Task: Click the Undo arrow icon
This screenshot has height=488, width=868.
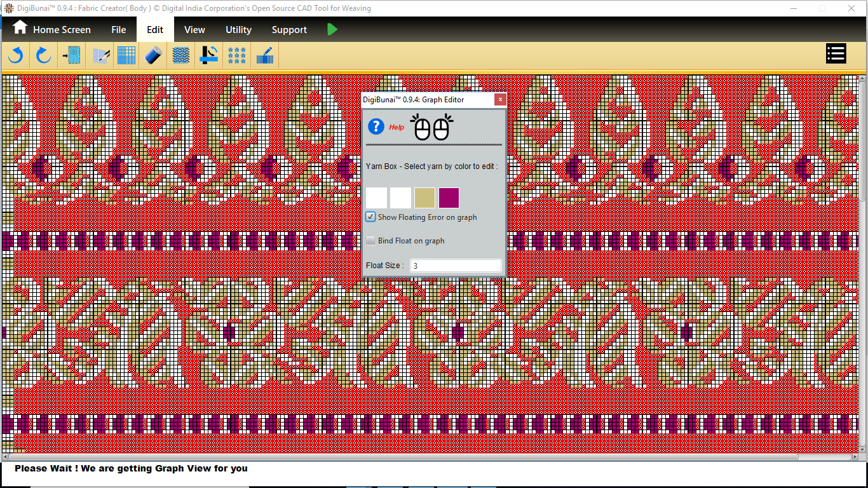Action: (15, 55)
